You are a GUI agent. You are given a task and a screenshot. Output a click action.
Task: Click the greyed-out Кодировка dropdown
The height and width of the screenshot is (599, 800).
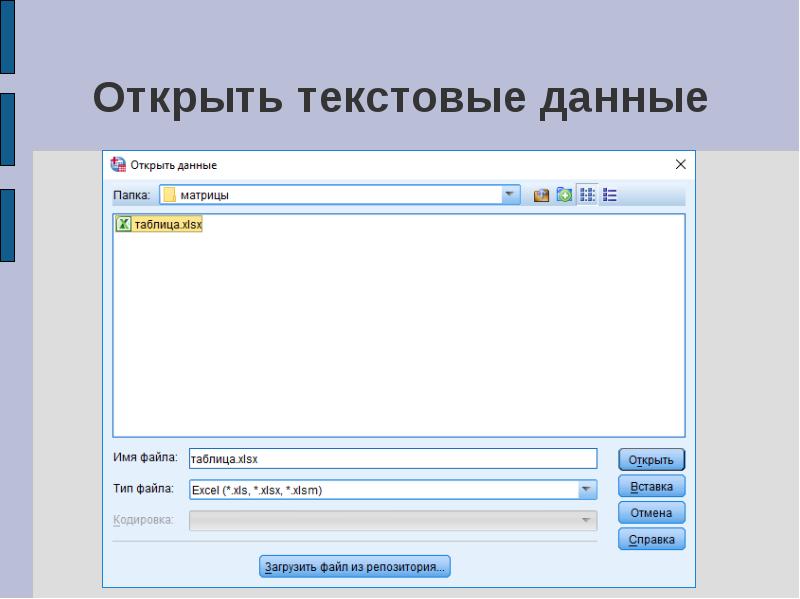pyautogui.click(x=393, y=521)
